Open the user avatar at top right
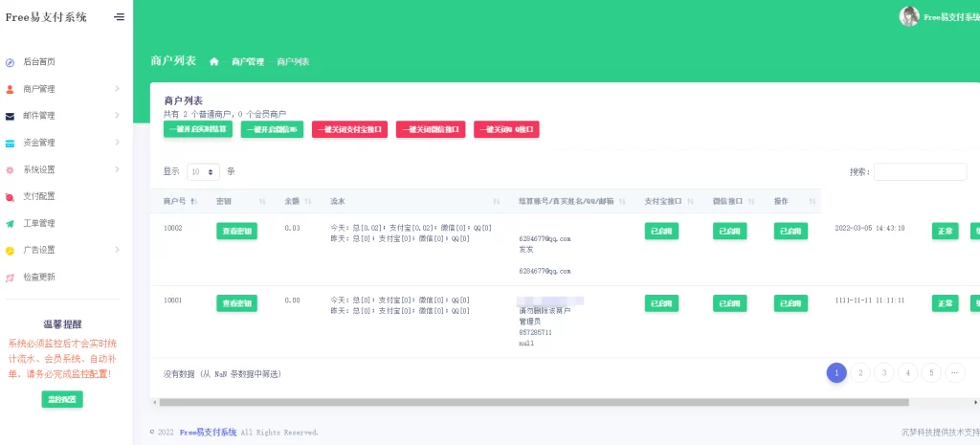Image resolution: width=980 pixels, height=445 pixels. [909, 17]
